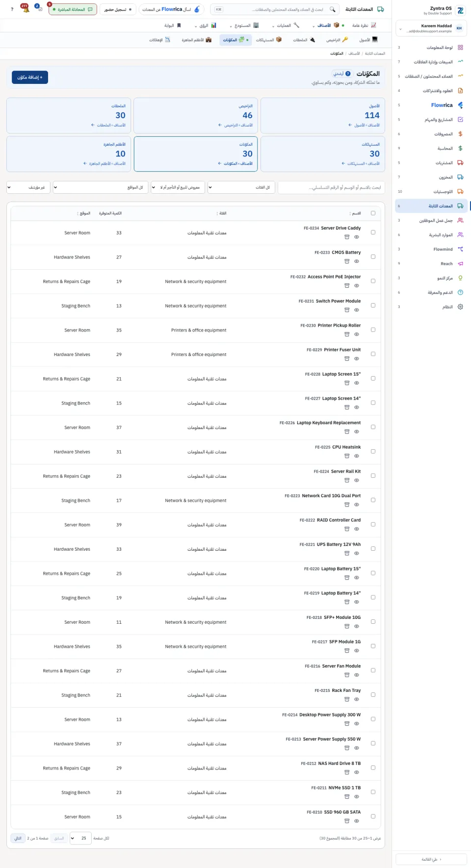Open the كل الفئات categories filter
The width and height of the screenshot is (471, 868).
click(x=241, y=187)
